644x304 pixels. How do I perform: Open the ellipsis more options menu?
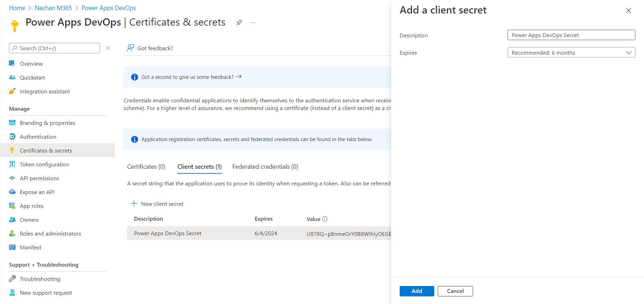(253, 23)
